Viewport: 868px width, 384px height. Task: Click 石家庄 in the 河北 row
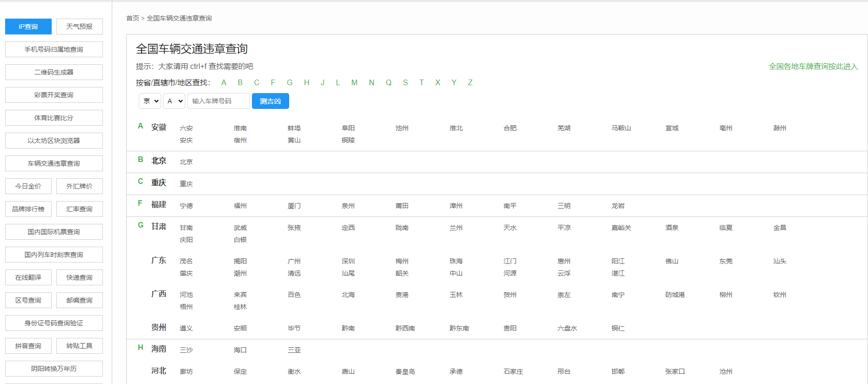[x=513, y=371]
